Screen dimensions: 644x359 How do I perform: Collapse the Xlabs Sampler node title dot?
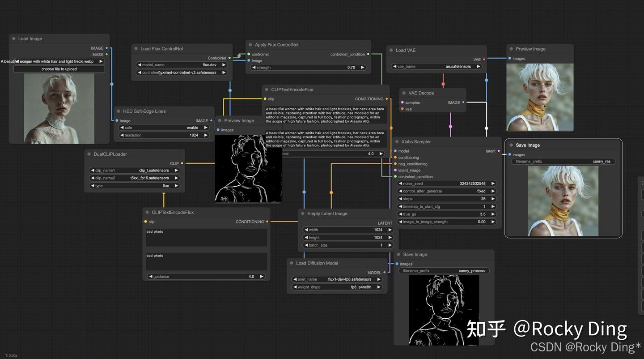(398, 141)
